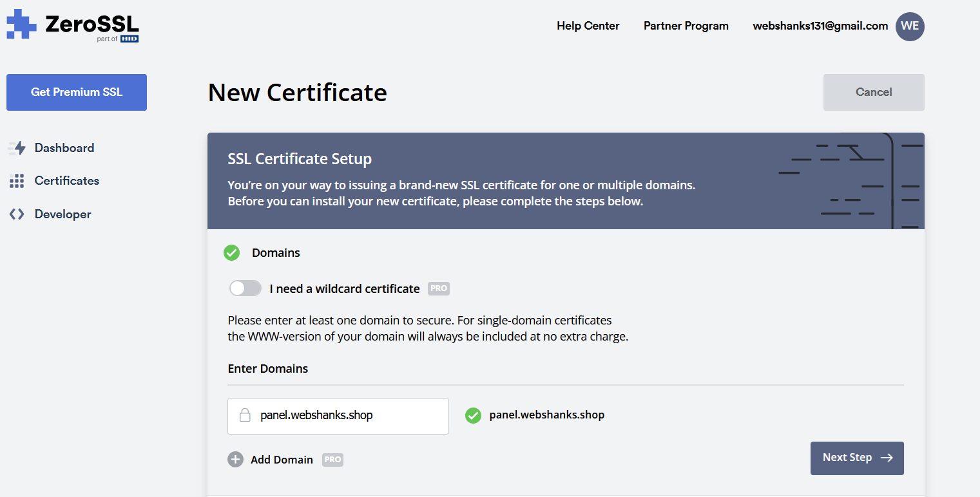Screen dimensions: 980x497
Task: Click the Developer code brackets icon
Action: (x=17, y=214)
